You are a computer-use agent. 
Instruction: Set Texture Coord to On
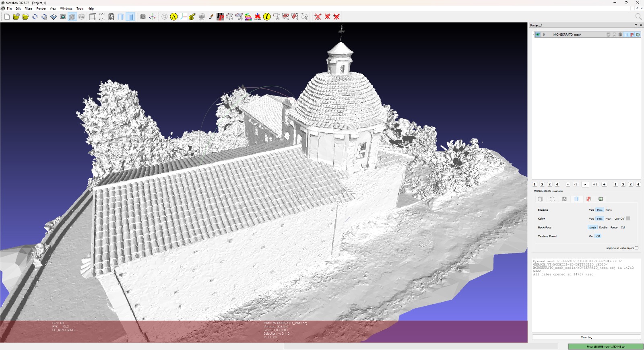coord(591,236)
